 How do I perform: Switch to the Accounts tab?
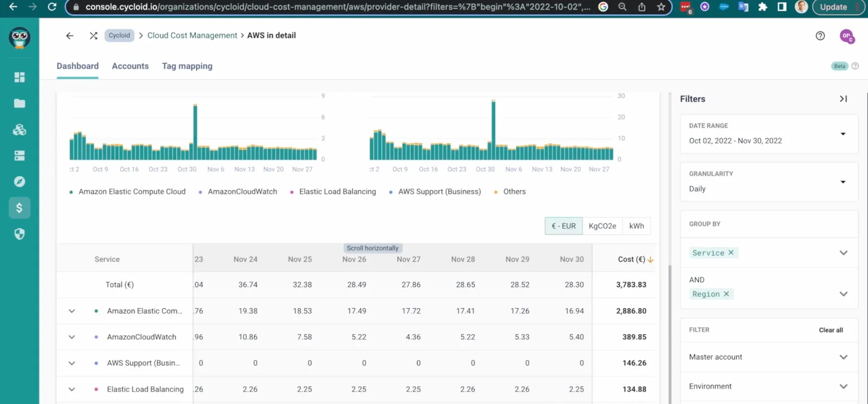pyautogui.click(x=130, y=66)
